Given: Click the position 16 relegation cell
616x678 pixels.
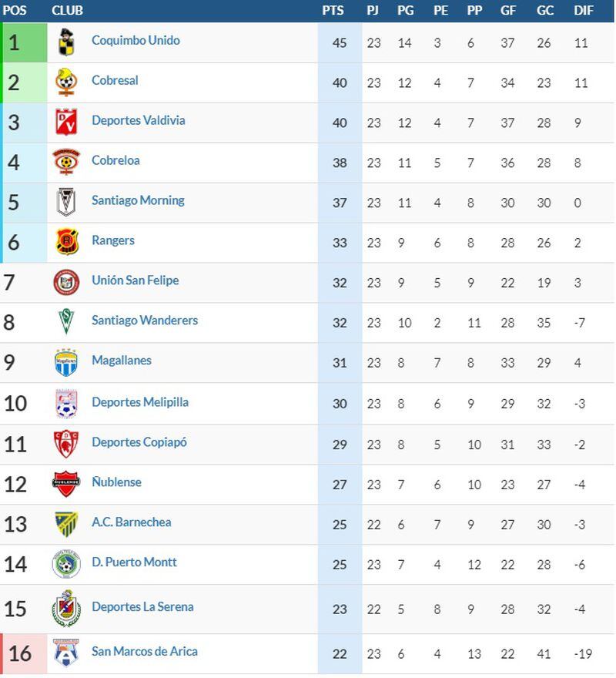Looking at the screenshot, I should point(20,653).
